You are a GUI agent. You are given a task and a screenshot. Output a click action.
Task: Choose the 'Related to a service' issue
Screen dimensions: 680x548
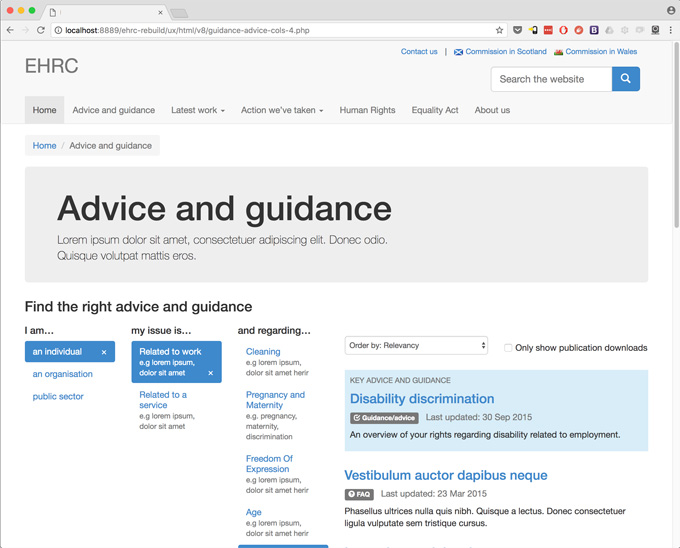163,400
